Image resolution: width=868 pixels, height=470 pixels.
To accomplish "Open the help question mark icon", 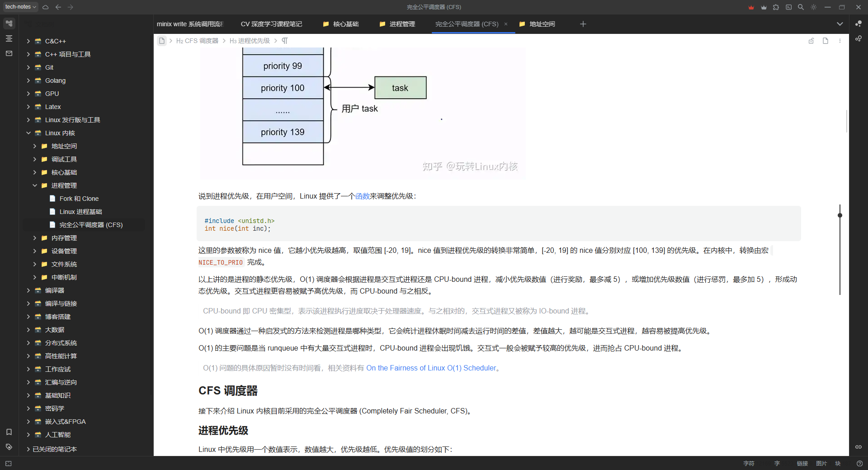I will pos(860,464).
